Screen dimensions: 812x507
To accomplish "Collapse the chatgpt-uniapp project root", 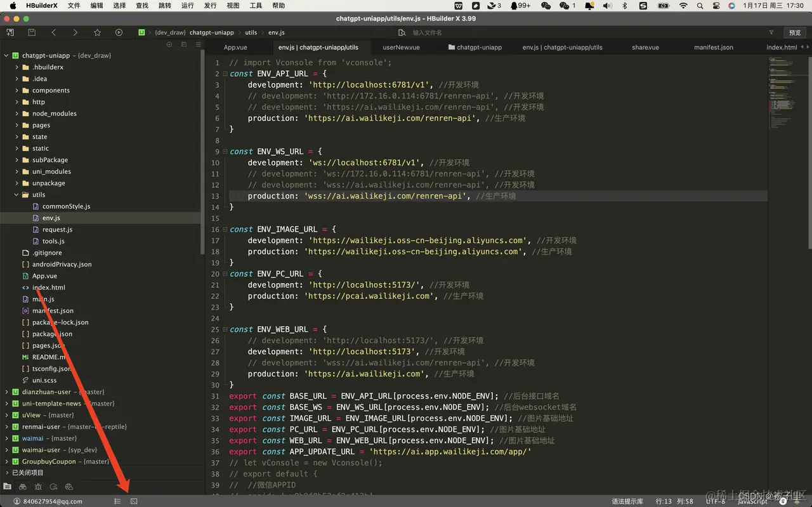I will 6,56.
